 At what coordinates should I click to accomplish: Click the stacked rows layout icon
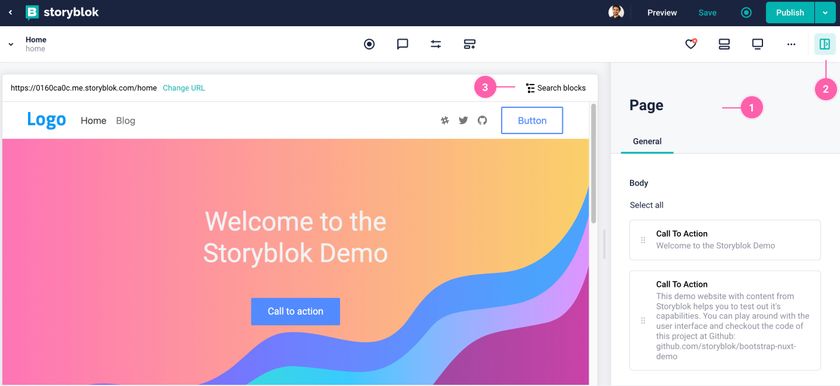click(x=724, y=44)
